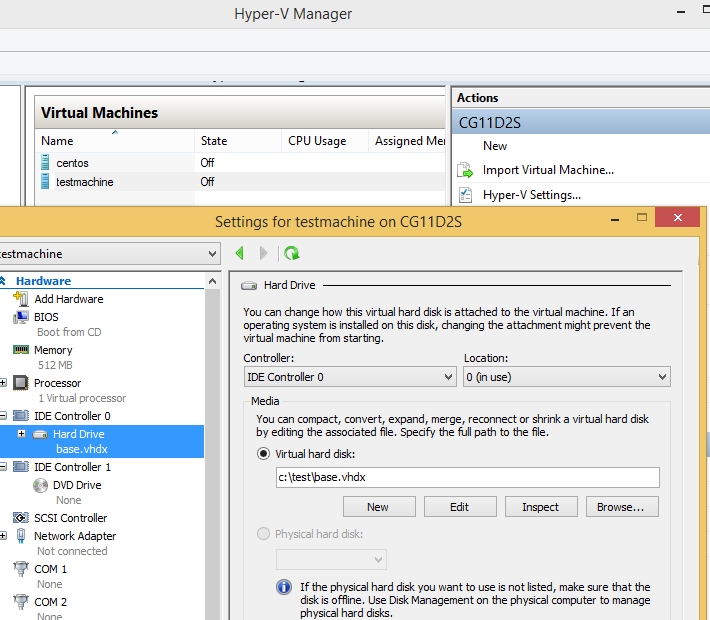Click New in the Actions pane
This screenshot has width=710, height=620.
coord(495,146)
